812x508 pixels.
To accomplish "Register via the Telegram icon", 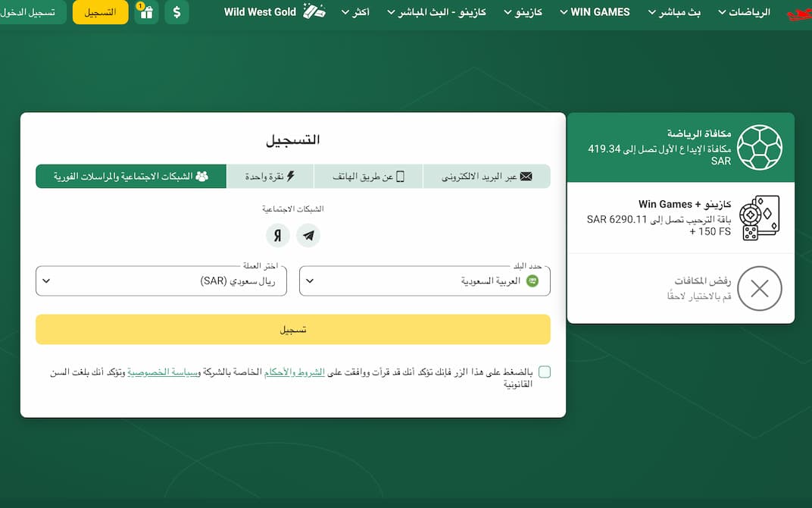I will click(308, 236).
